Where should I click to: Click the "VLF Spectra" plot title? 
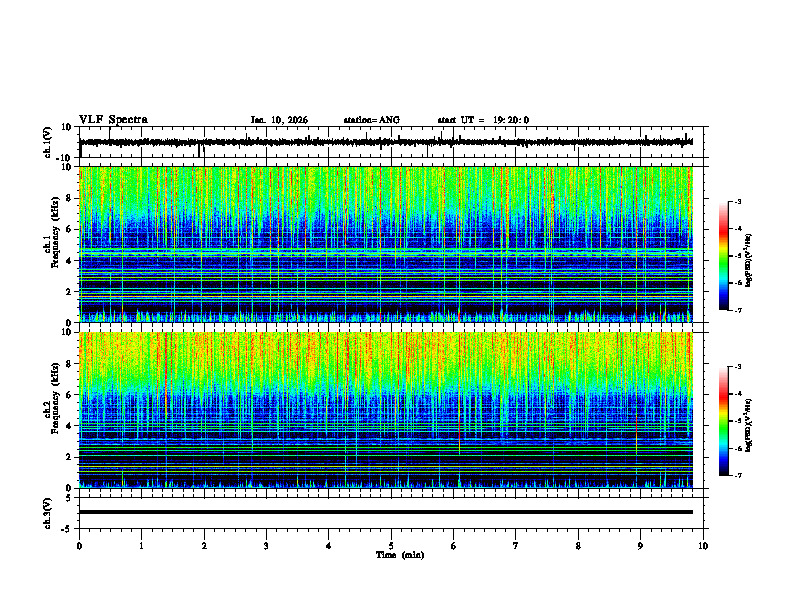(113, 120)
